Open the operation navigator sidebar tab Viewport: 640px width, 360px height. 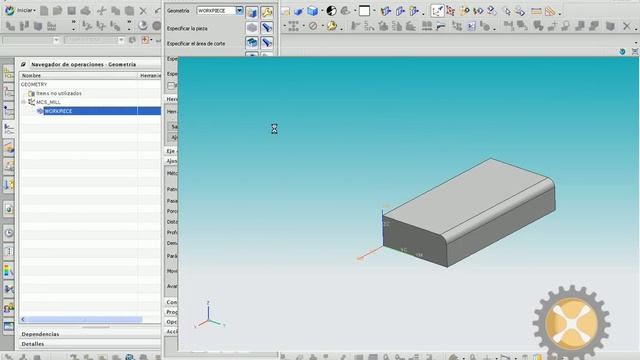pyautogui.click(x=9, y=129)
